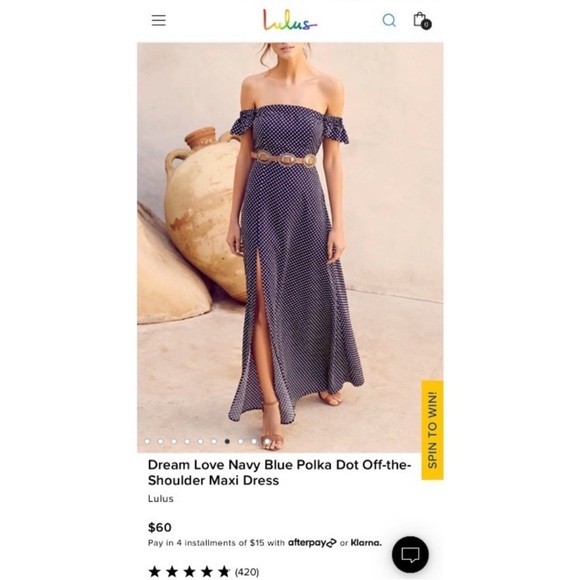Select the second image carousel dot
The image size is (580, 580).
[x=161, y=441]
